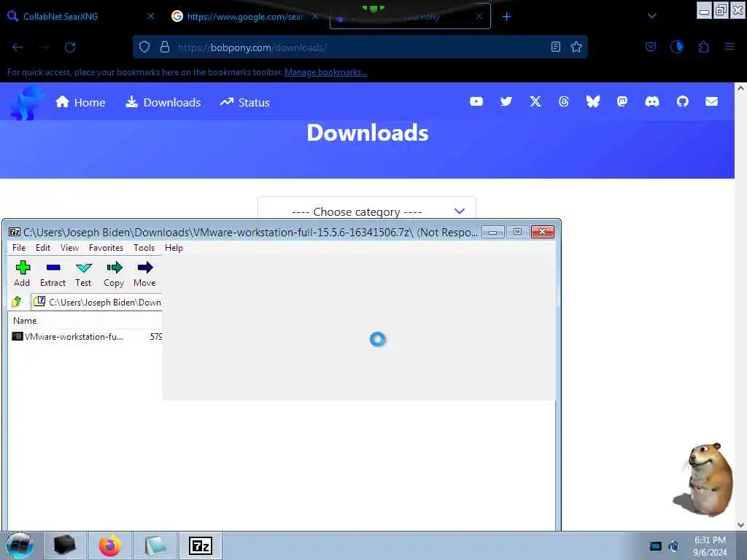Click the browser back arrow
Screen dimensions: 747x560
tap(18, 47)
